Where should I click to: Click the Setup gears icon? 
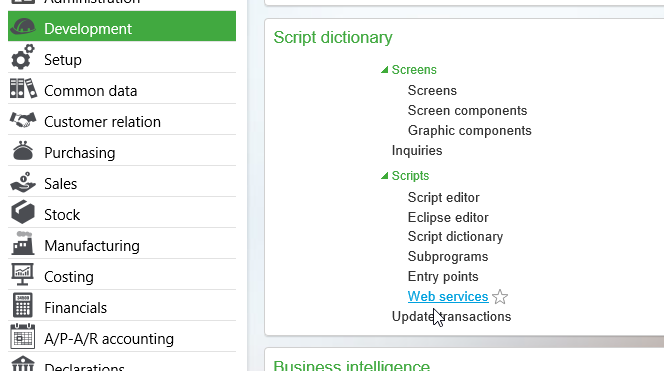22,57
